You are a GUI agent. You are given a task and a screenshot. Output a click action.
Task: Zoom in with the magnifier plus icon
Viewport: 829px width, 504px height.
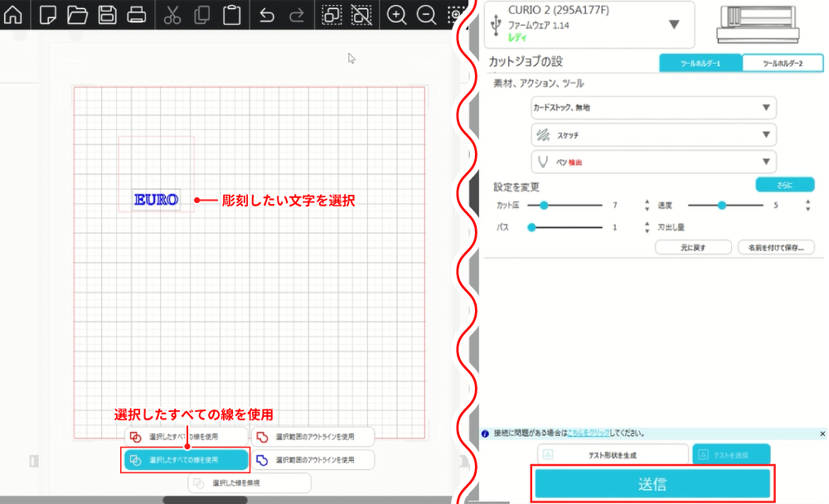pos(397,14)
